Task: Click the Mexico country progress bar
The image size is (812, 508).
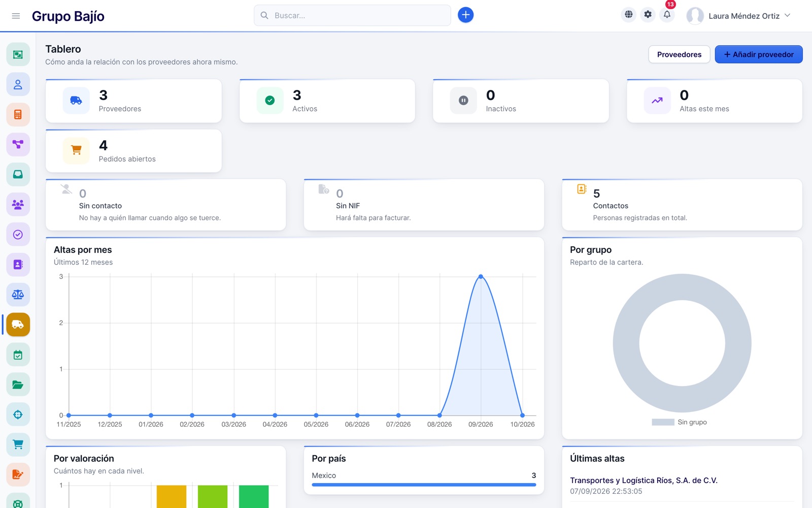Action: (424, 485)
